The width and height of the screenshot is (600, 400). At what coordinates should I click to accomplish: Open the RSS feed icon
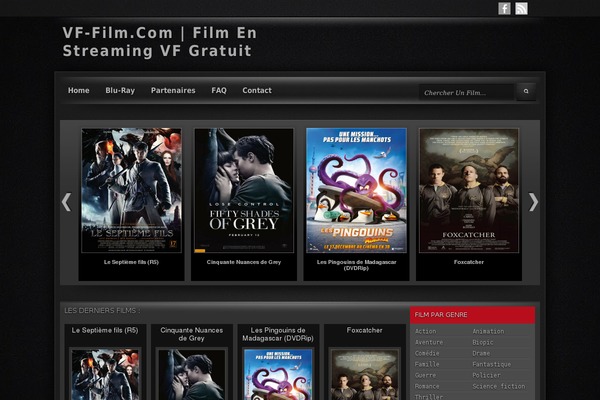click(521, 8)
